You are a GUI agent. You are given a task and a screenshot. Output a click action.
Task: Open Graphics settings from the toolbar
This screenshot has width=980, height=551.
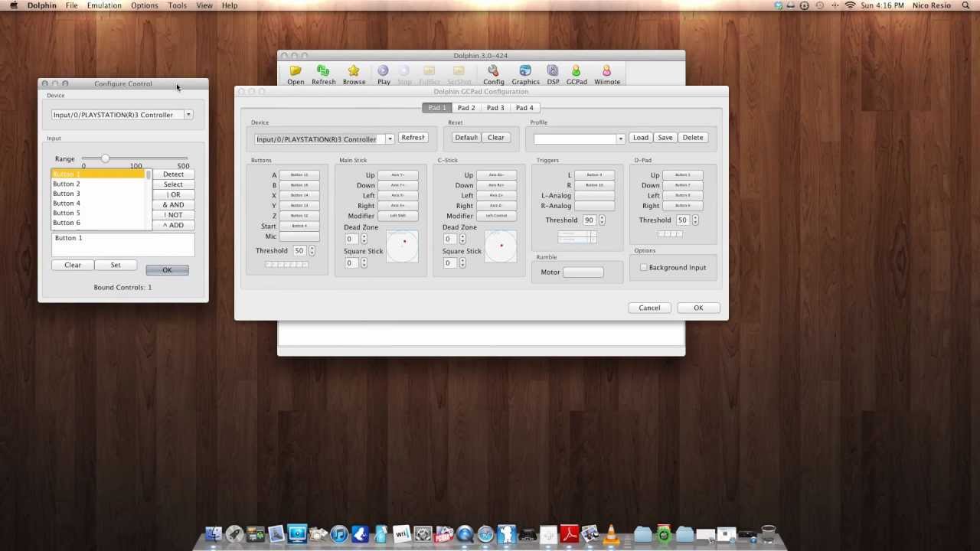coord(525,74)
